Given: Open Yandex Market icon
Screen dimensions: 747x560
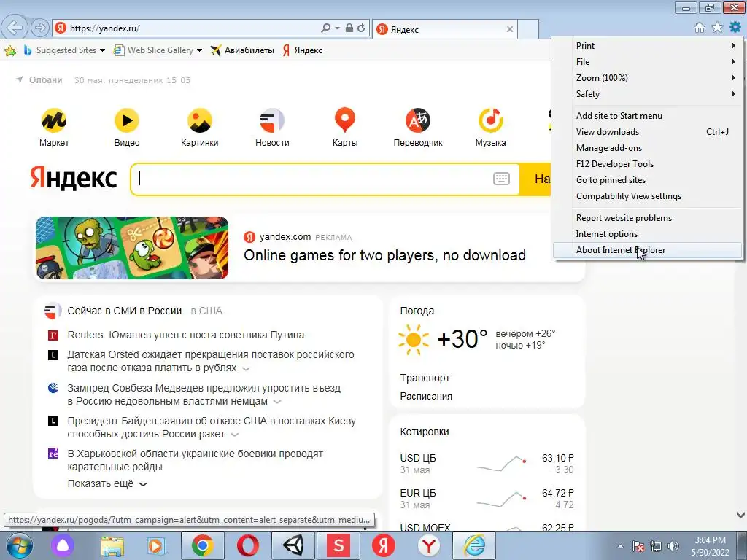Looking at the screenshot, I should click(x=54, y=120).
